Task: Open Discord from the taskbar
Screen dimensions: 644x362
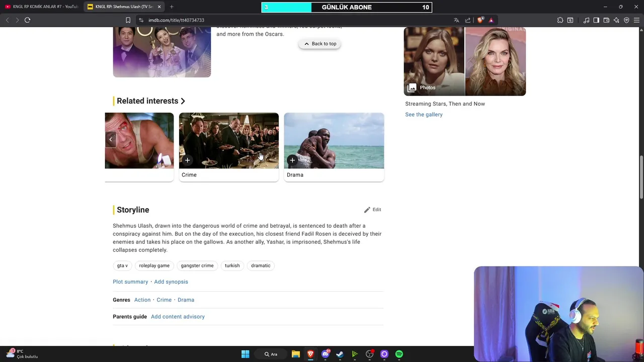Action: 326,354
